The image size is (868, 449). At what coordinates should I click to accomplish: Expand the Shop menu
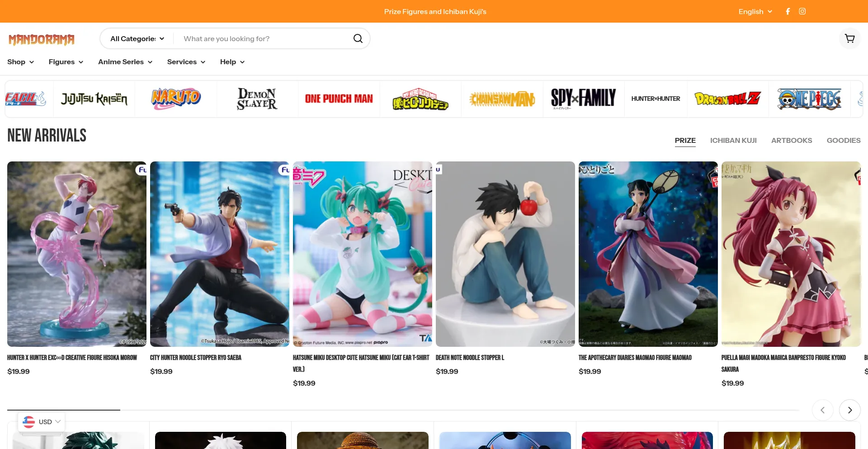point(21,62)
